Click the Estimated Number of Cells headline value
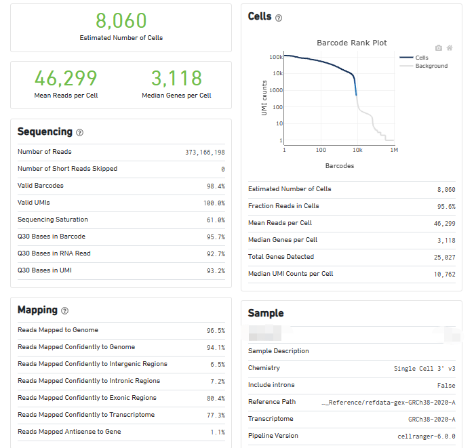This screenshot has width=476, height=448. pyautogui.click(x=121, y=21)
